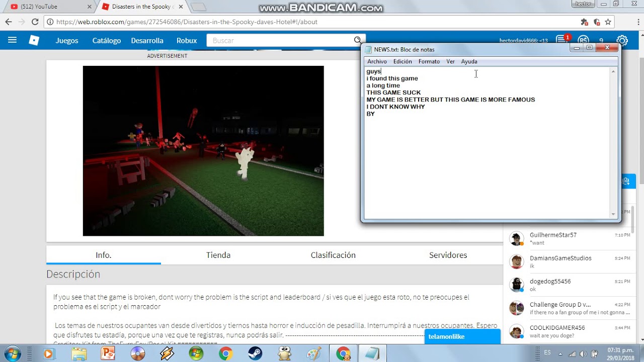Open the telamonlilke chat bar
The width and height of the screenshot is (644, 362).
tap(463, 337)
